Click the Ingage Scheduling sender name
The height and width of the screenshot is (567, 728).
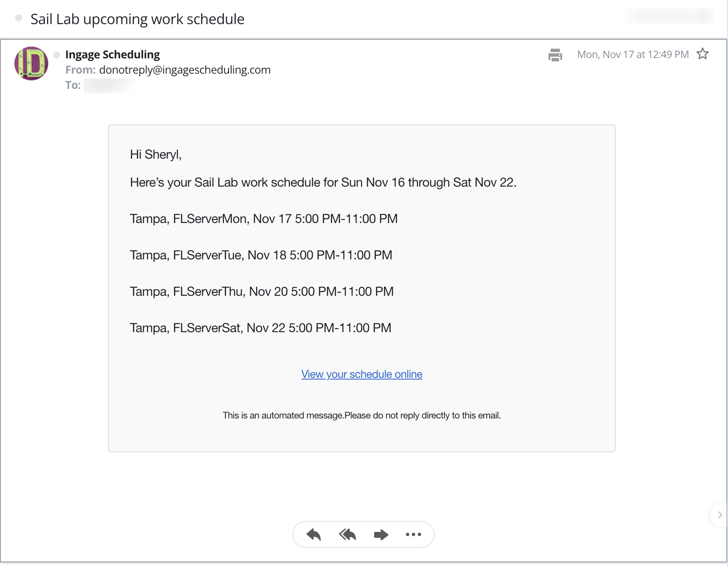pos(113,55)
